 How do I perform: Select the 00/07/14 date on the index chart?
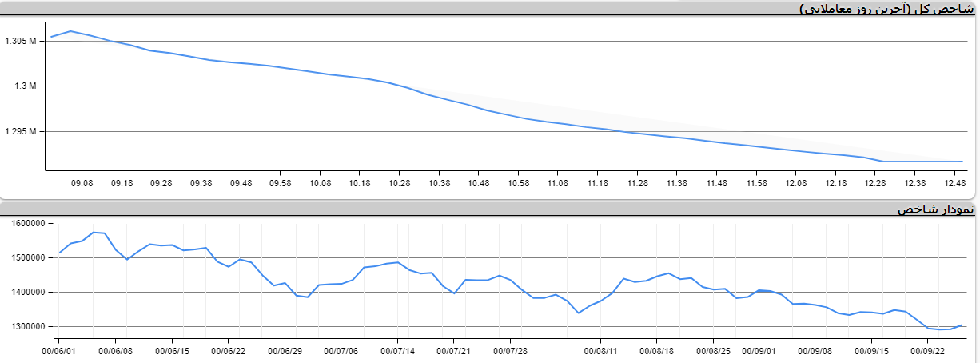tap(398, 350)
